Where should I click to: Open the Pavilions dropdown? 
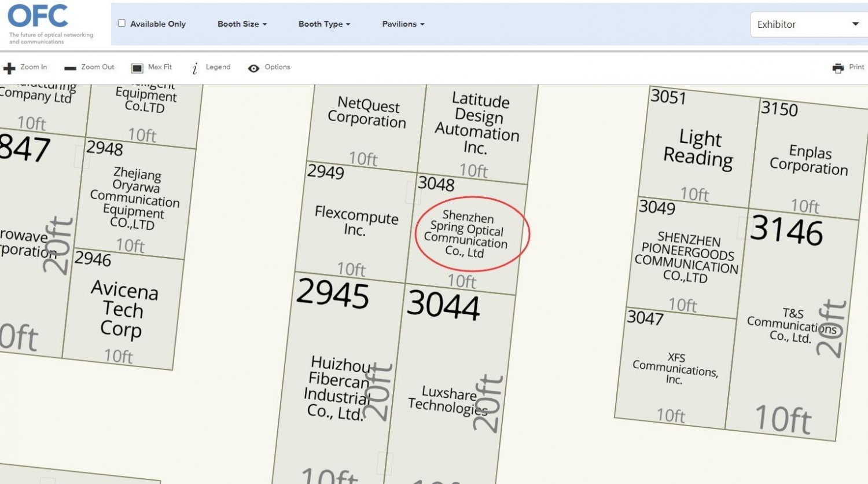coord(403,24)
